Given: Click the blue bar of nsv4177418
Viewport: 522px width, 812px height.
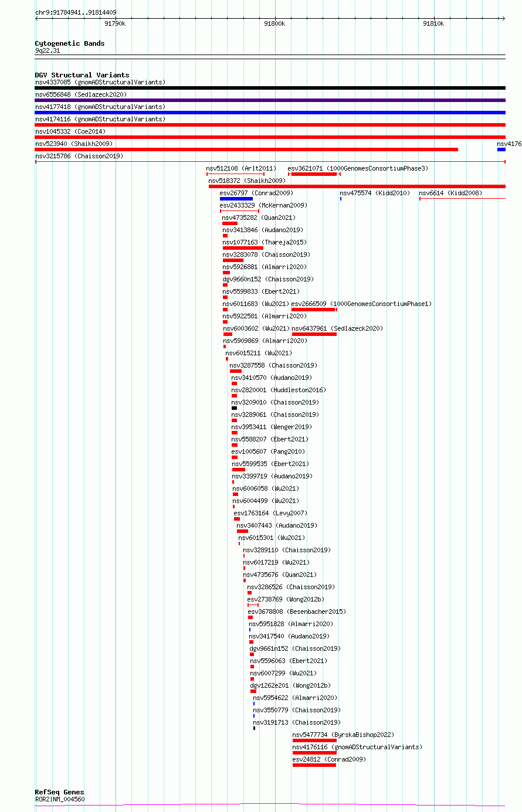Looking at the screenshot, I should tap(270, 113).
